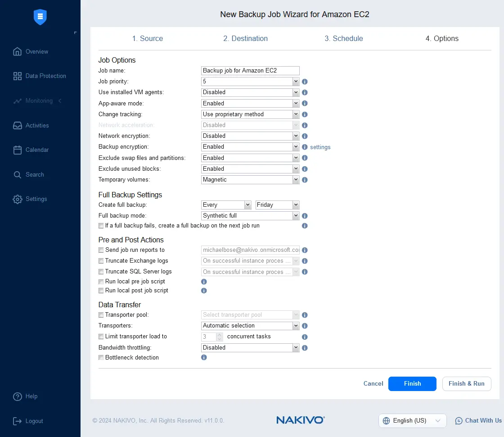Viewport: 504px width, 437px height.
Task: Open the Friday day dropdown
Action: [278, 205]
